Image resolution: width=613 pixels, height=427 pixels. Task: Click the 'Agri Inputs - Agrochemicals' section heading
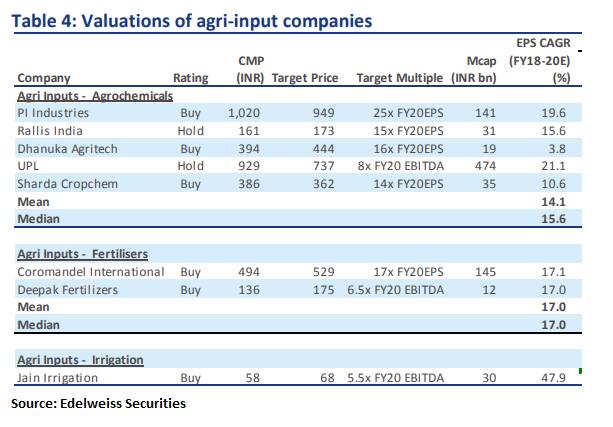[x=96, y=96]
